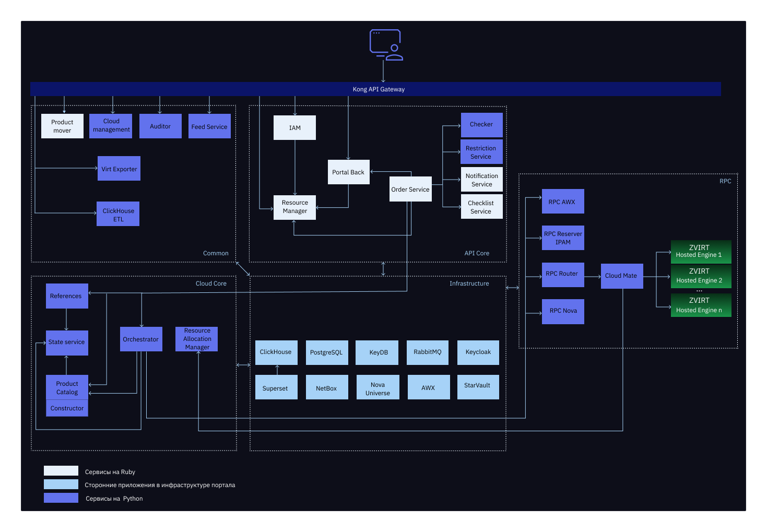Select the 'Infrastructure' group label
The width and height of the screenshot is (767, 532).
click(469, 283)
